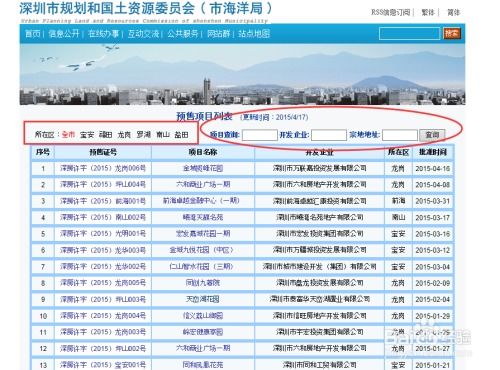Click the site title 深圳市规划和国土资源委员会
500x370 pixels.
107,9
